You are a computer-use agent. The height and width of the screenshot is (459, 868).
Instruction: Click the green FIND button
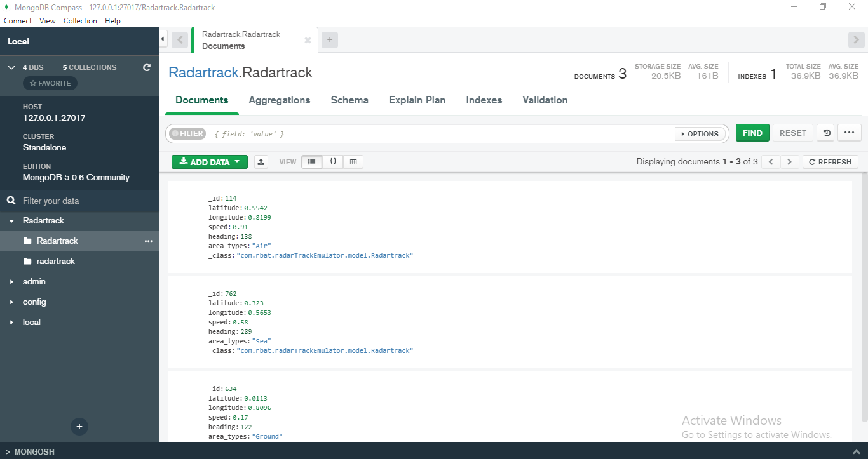pyautogui.click(x=752, y=133)
